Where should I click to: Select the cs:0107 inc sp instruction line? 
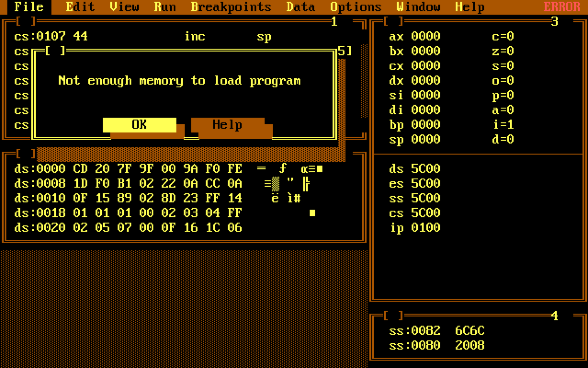coord(143,37)
